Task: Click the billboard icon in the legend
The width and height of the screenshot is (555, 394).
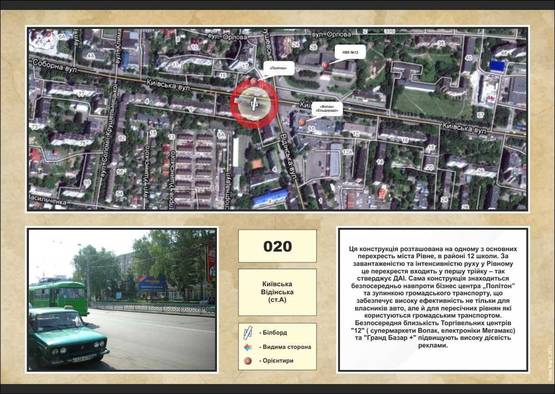Action: click(x=248, y=332)
